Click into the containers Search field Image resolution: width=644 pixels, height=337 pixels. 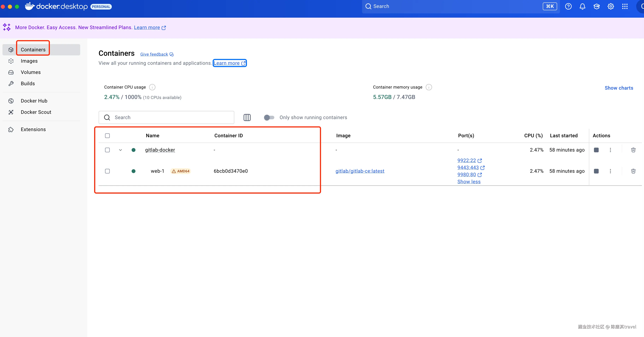pyautogui.click(x=166, y=117)
